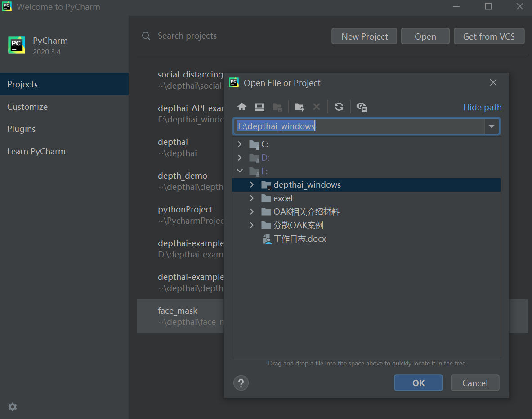This screenshot has width=532, height=419.
Task: Switch to the Plugins tab
Action: (64, 129)
